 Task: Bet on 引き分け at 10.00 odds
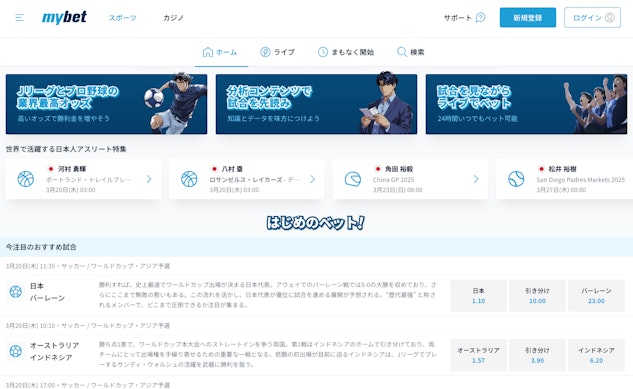pyautogui.click(x=537, y=296)
